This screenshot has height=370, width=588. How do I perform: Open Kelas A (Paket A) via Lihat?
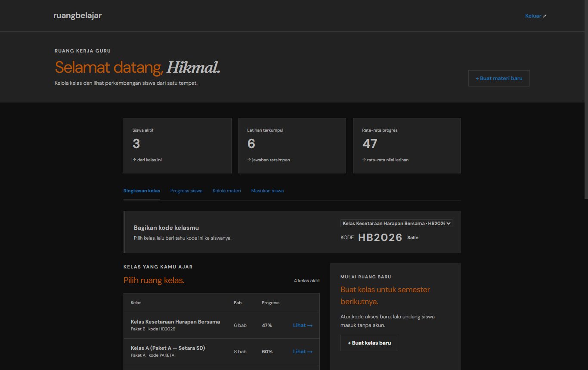pyautogui.click(x=303, y=351)
